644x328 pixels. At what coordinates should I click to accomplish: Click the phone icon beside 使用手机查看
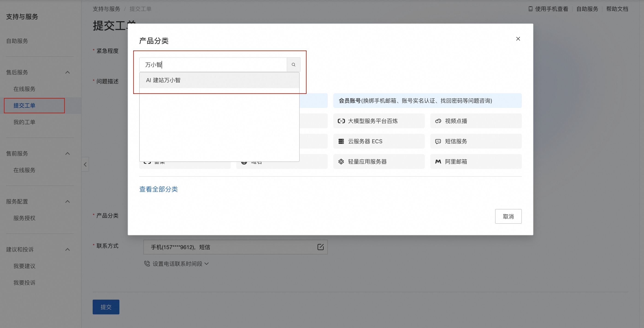[530, 9]
